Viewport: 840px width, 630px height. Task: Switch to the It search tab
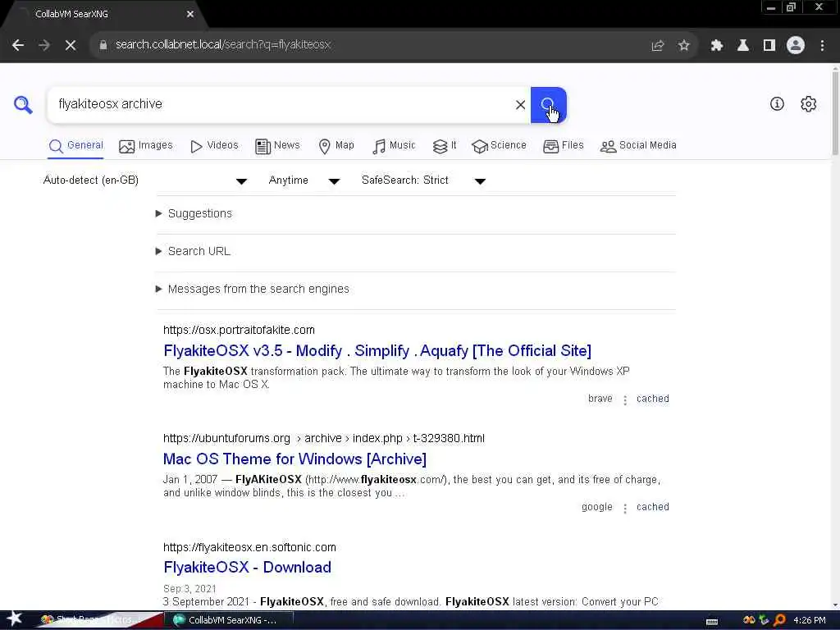[445, 146]
